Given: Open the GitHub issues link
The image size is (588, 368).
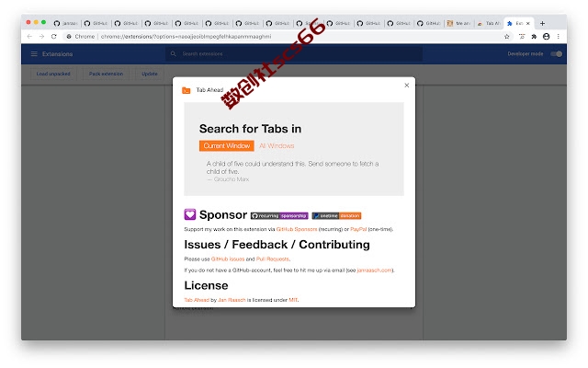Looking at the screenshot, I should (x=228, y=259).
